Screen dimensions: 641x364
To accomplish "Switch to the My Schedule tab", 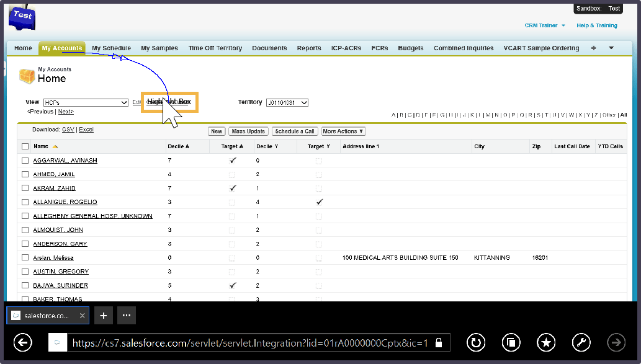I will pyautogui.click(x=111, y=48).
